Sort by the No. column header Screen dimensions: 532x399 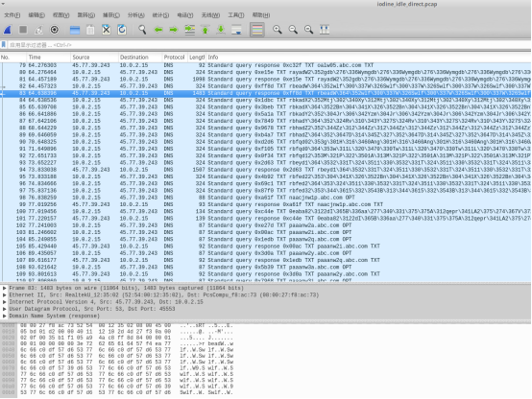(12, 58)
